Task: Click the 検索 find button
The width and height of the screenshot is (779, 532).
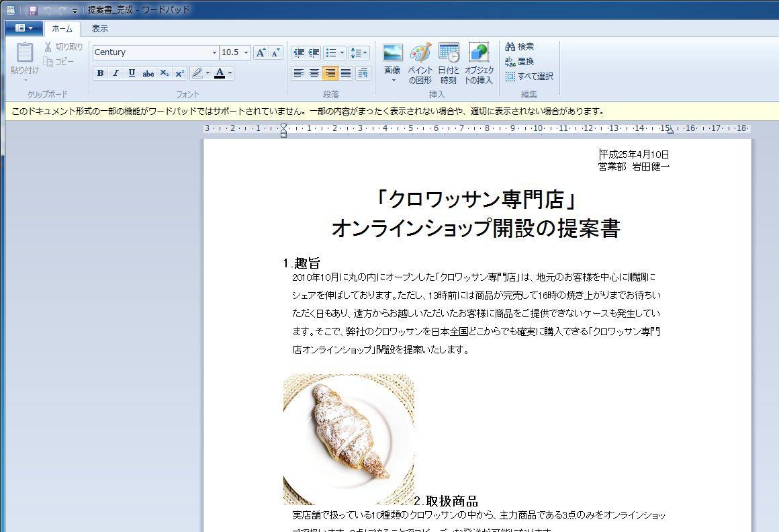Action: point(520,47)
